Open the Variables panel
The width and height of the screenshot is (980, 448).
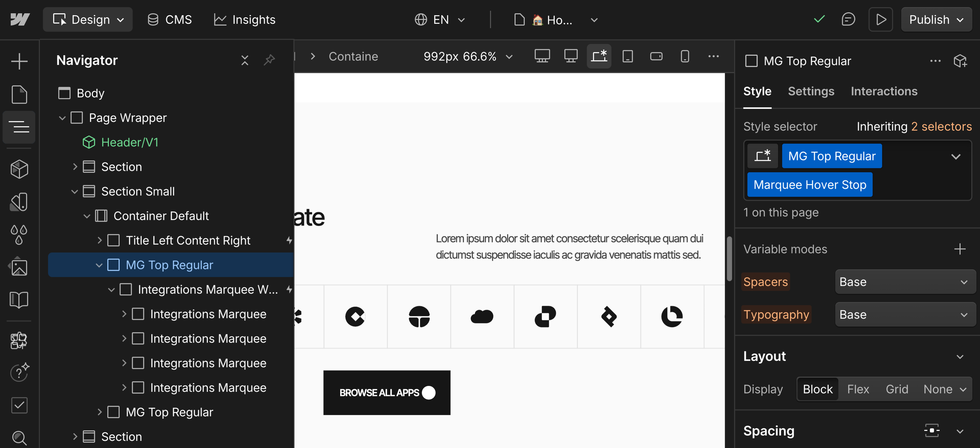click(x=19, y=235)
